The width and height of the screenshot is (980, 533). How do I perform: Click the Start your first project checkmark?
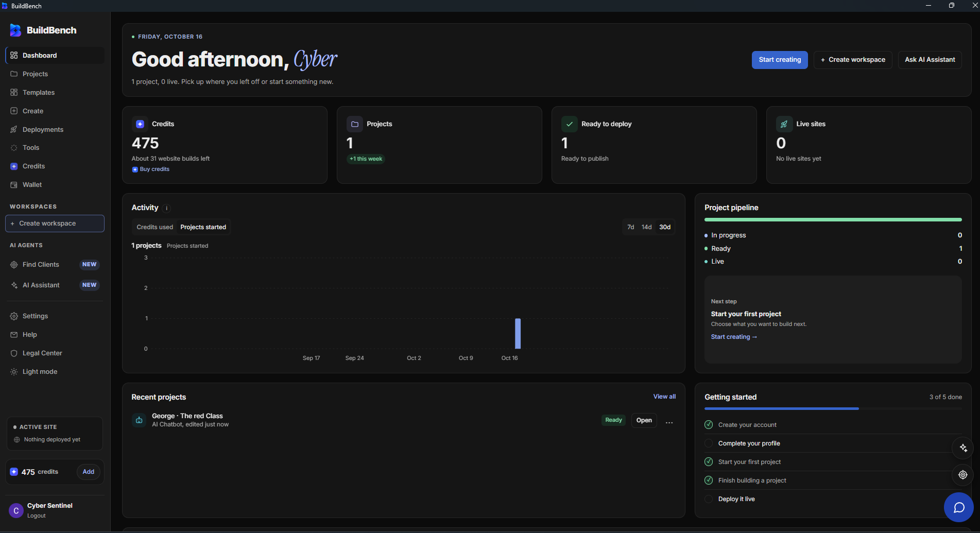[709, 462]
